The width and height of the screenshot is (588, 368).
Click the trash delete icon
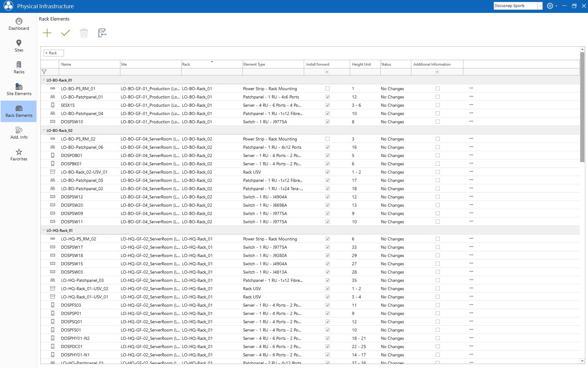(x=84, y=33)
